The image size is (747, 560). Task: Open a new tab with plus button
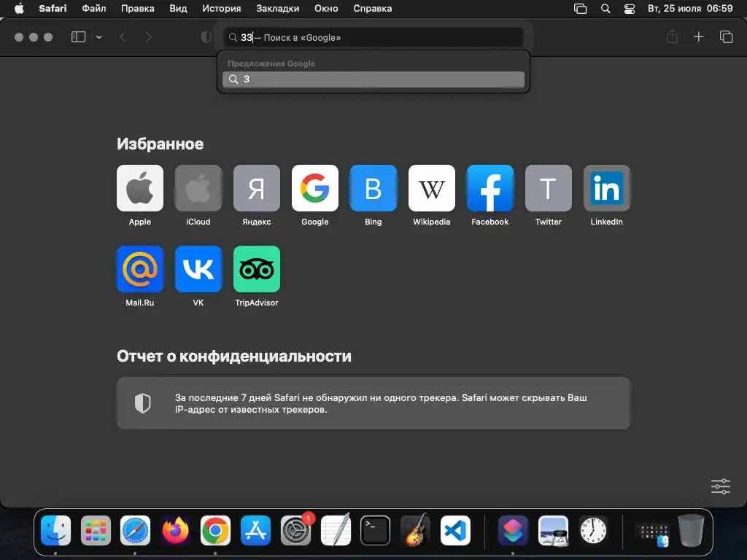pos(698,36)
